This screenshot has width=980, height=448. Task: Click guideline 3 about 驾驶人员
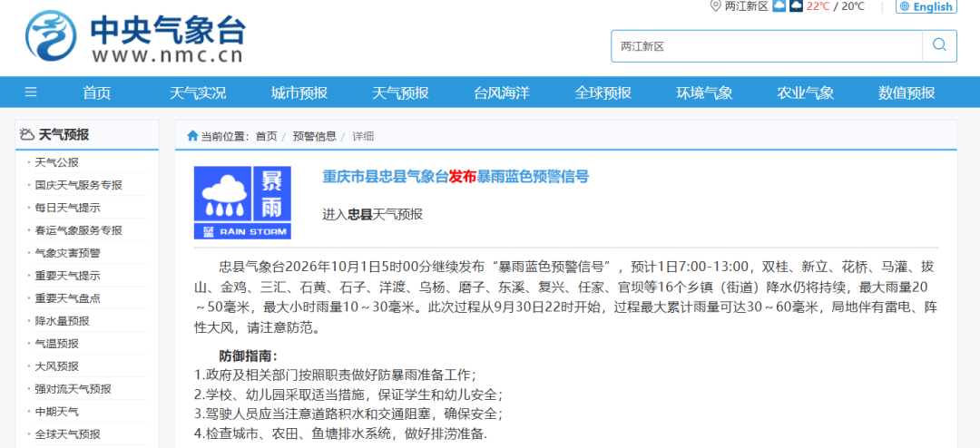click(348, 414)
